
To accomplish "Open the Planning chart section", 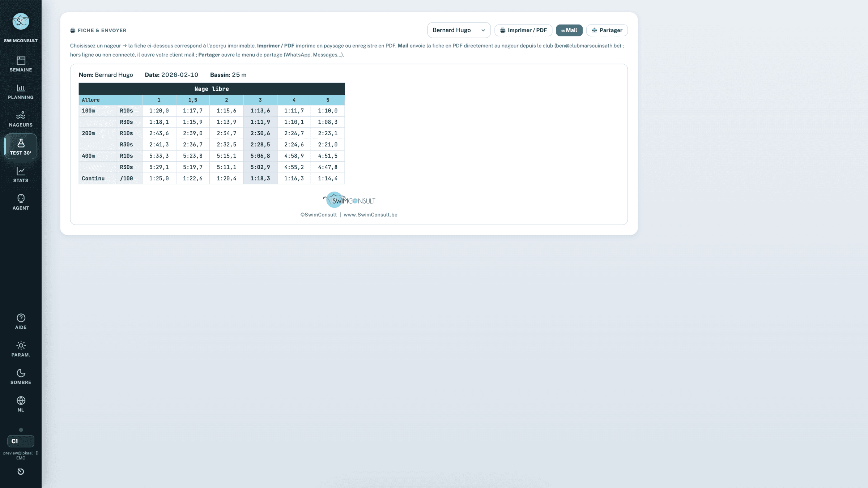I will pyautogui.click(x=21, y=92).
